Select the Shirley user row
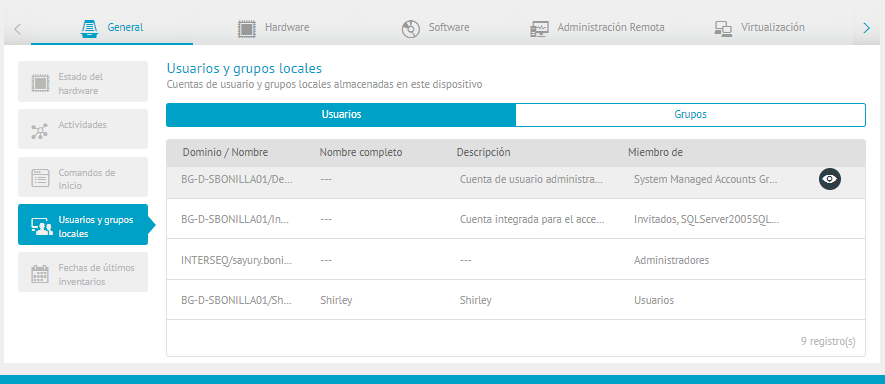The image size is (885, 384). 516,300
